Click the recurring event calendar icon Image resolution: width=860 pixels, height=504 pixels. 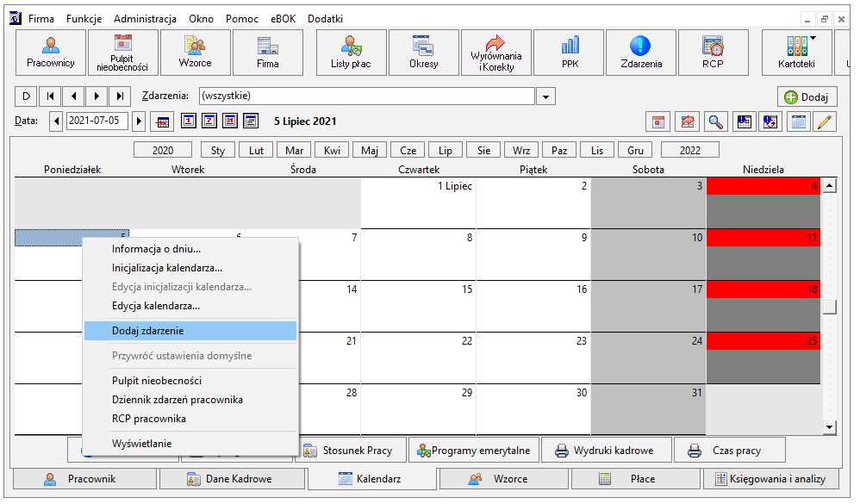[x=770, y=121]
